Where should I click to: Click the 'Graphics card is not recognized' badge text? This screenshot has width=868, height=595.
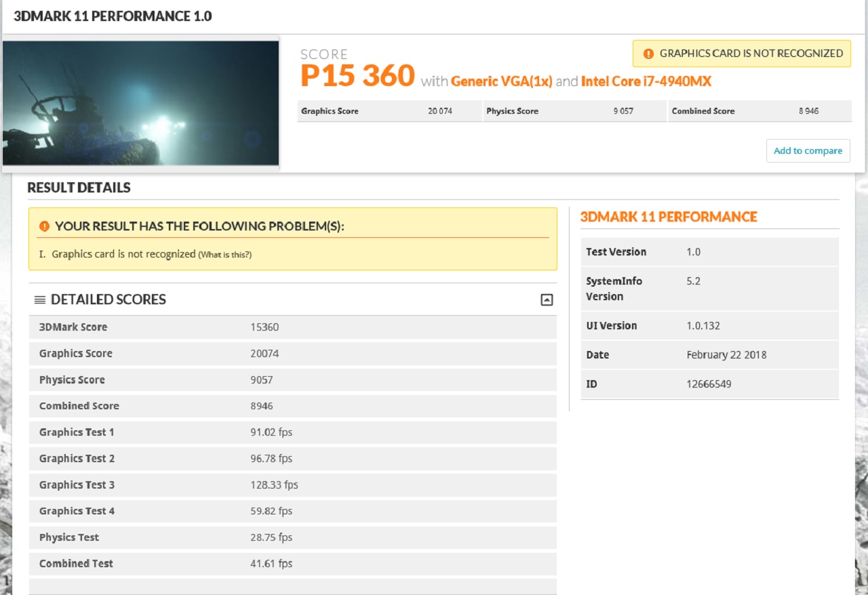click(751, 54)
